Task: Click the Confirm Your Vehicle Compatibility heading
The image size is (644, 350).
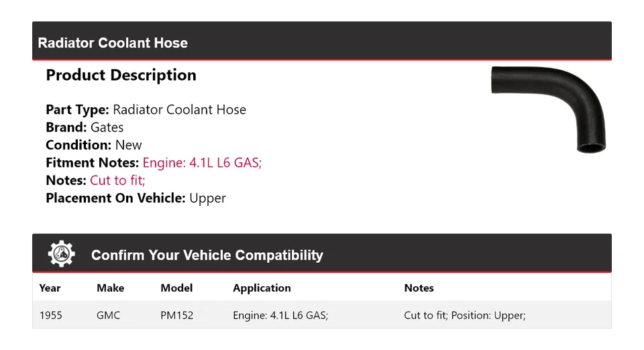Action: click(207, 255)
